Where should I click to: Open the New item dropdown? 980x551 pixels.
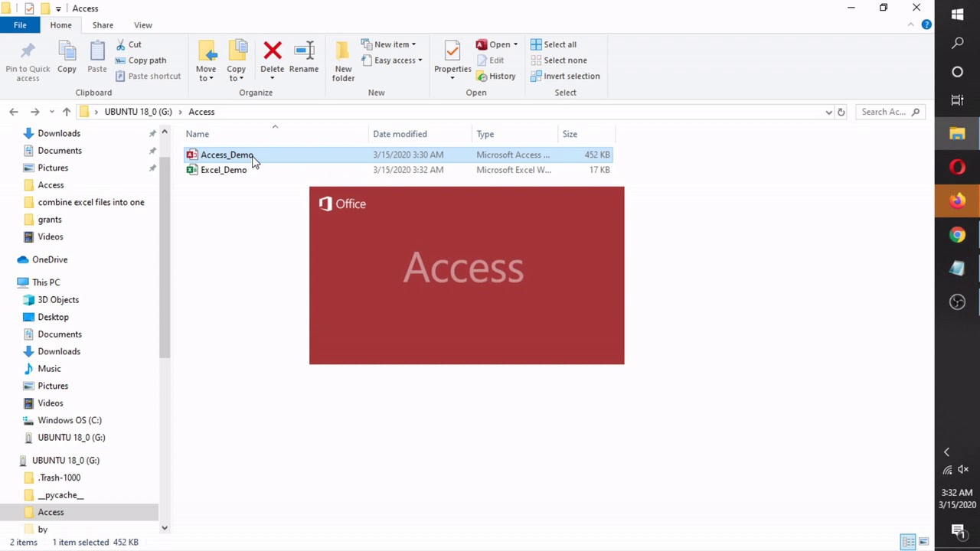coord(389,44)
